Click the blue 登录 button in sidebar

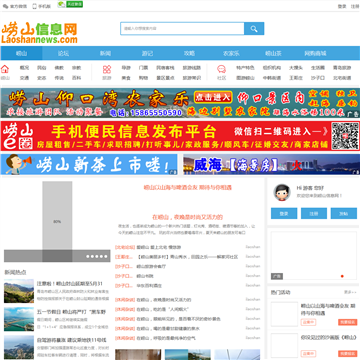(284, 214)
